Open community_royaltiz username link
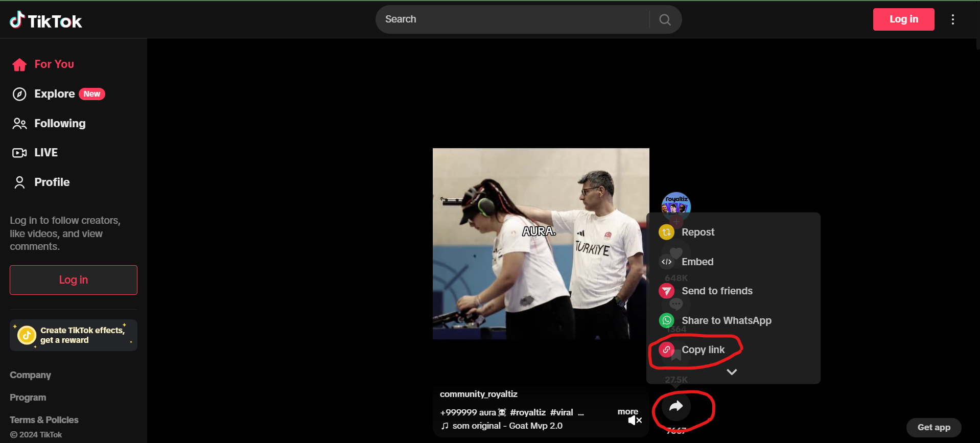 (x=479, y=394)
